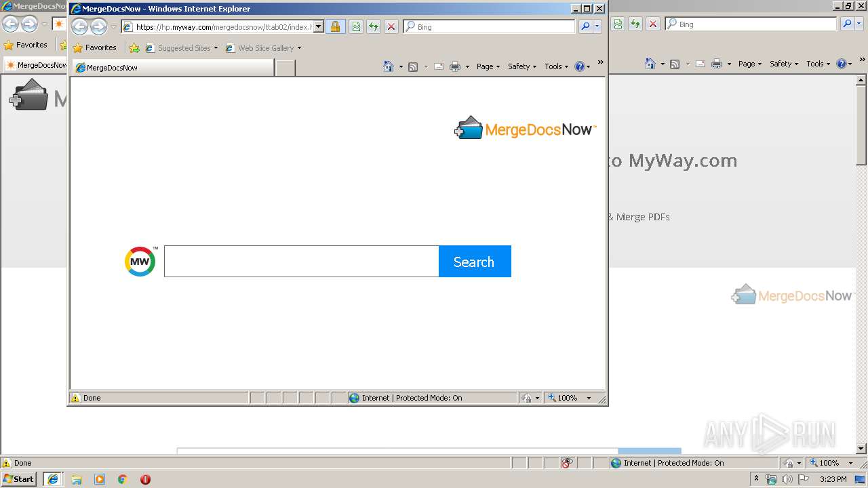The height and width of the screenshot is (488, 868).
Task: Click the Done warning icon in front status bar
Action: coord(76,398)
